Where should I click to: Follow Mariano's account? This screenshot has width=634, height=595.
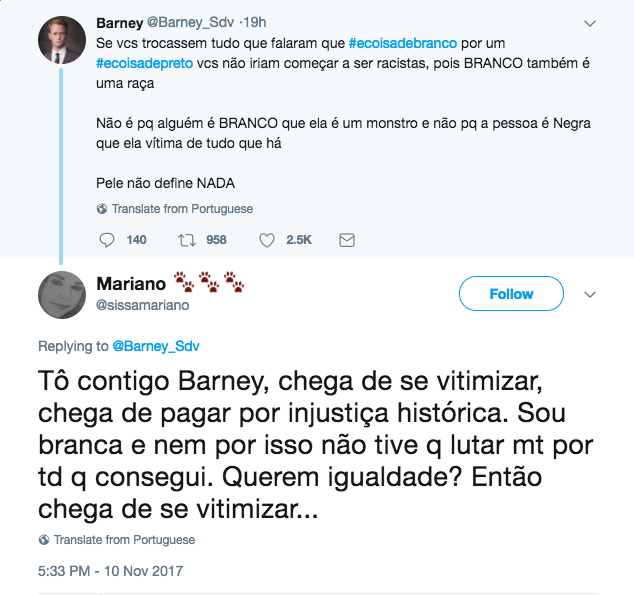click(511, 294)
